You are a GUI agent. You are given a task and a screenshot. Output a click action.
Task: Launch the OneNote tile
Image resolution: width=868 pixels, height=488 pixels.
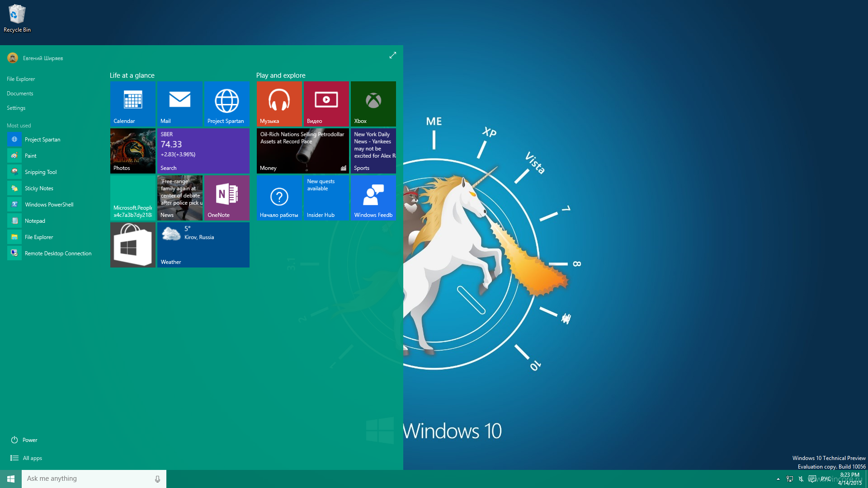pos(226,198)
